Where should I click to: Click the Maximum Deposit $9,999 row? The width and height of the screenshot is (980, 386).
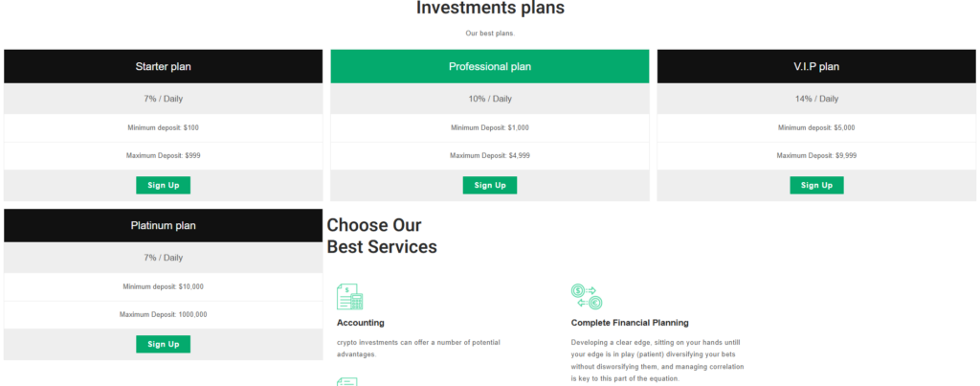coord(816,155)
